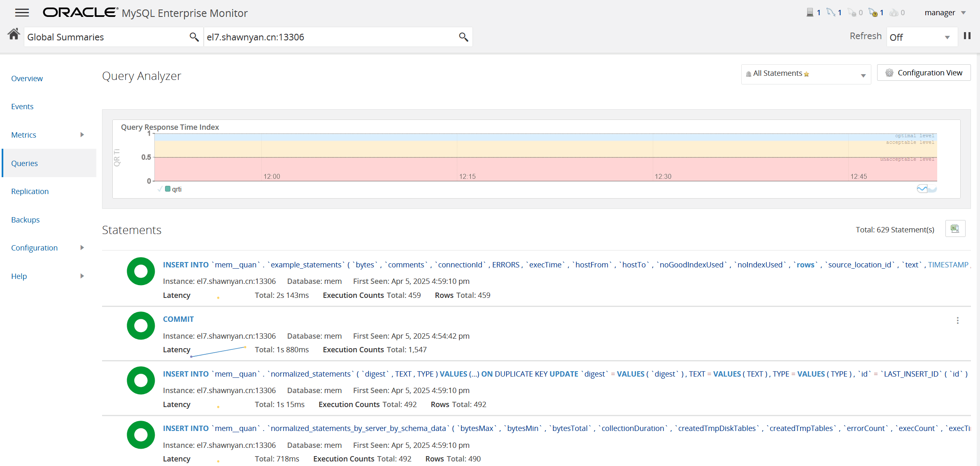Expand the Help submenu arrow

pyautogui.click(x=82, y=276)
